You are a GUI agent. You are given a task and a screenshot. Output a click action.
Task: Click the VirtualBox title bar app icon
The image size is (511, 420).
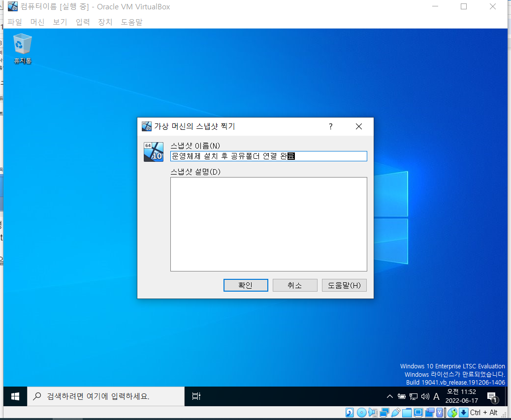[13, 6]
